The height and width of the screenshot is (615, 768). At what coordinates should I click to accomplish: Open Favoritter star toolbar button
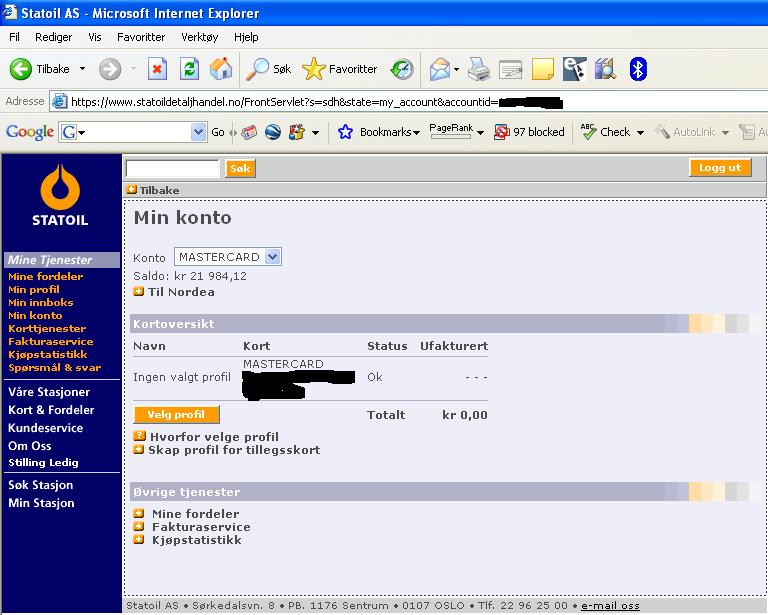pos(339,69)
